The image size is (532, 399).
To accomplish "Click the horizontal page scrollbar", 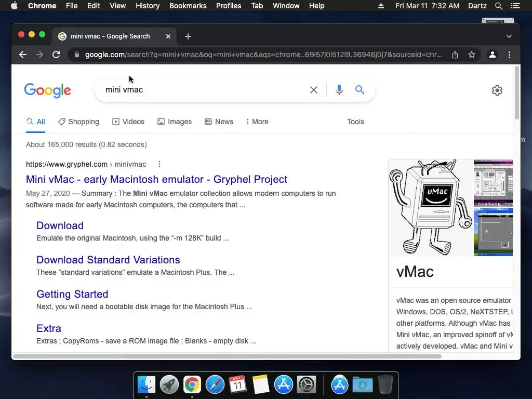I will point(227,356).
